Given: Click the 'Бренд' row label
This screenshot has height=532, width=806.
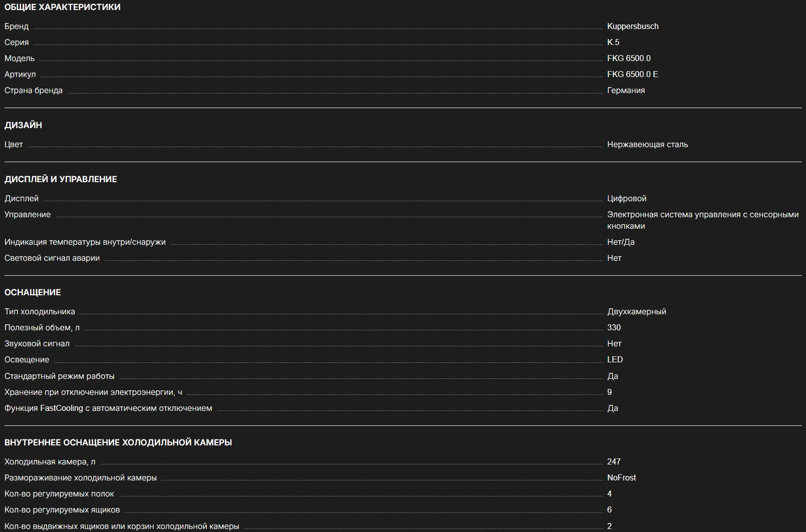Looking at the screenshot, I should (x=17, y=26).
